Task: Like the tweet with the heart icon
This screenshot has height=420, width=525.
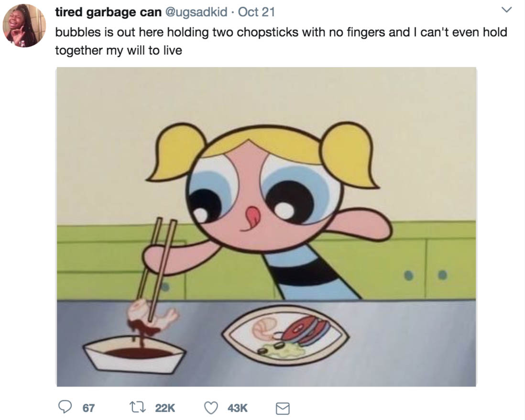Action: 212,408
